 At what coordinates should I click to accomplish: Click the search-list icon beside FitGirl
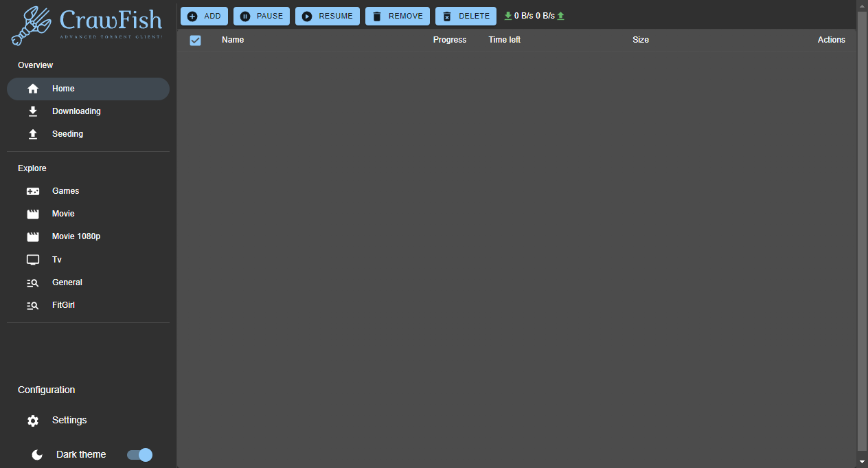coord(33,305)
